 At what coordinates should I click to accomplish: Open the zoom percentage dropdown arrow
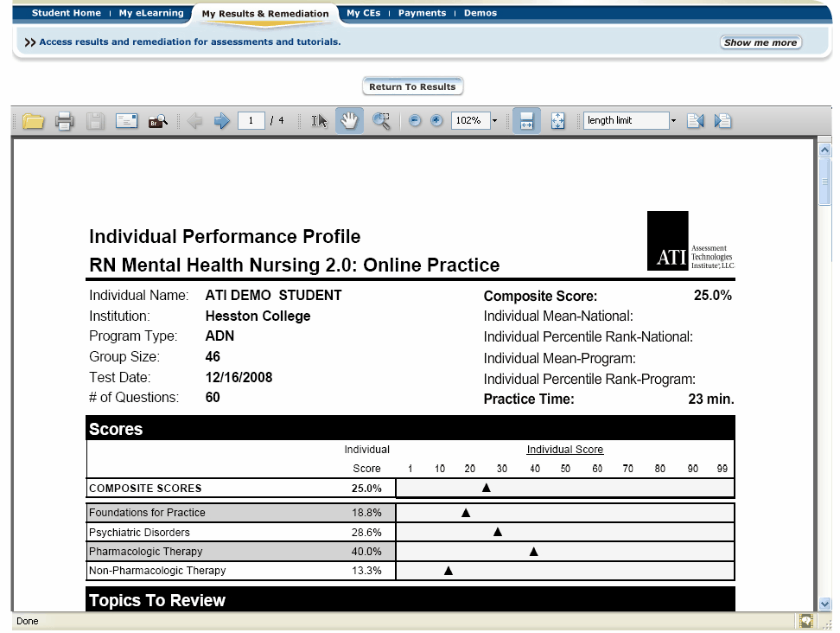coord(494,120)
